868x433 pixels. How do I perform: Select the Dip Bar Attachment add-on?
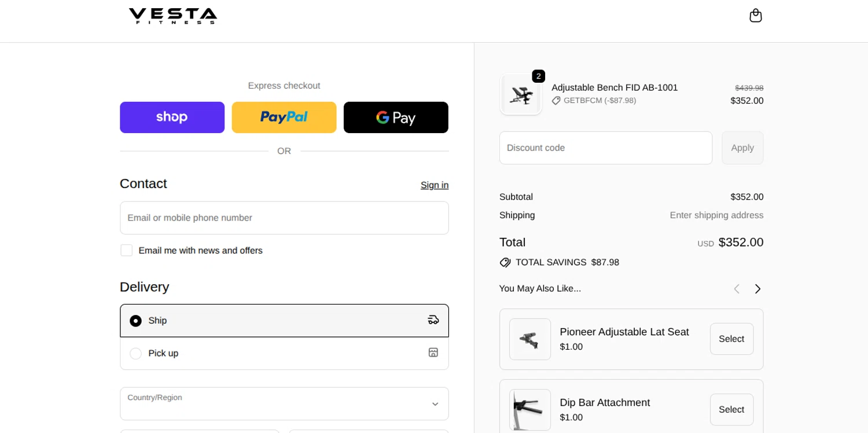(731, 409)
